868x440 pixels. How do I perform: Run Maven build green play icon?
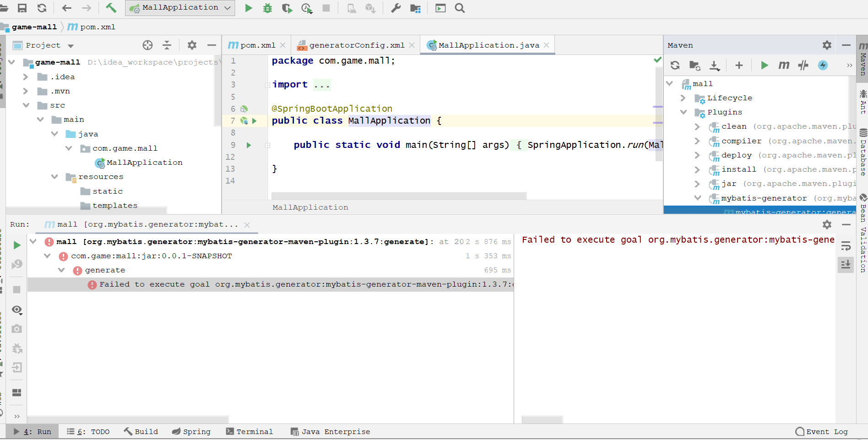pos(764,65)
